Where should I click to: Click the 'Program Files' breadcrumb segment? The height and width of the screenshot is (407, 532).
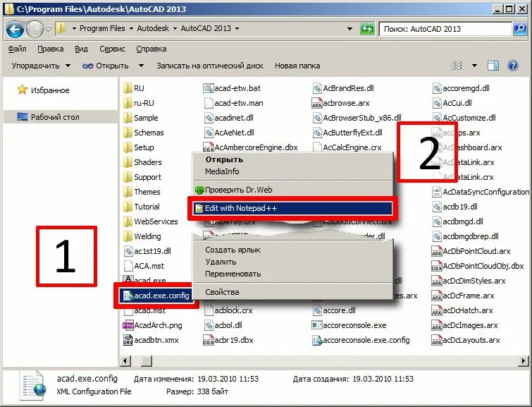point(102,28)
